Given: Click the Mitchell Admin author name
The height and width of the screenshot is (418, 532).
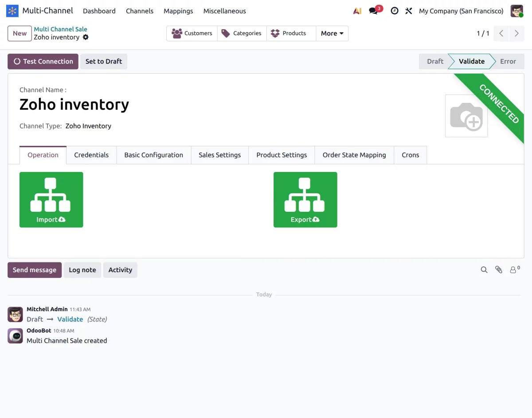Looking at the screenshot, I should [x=47, y=309].
